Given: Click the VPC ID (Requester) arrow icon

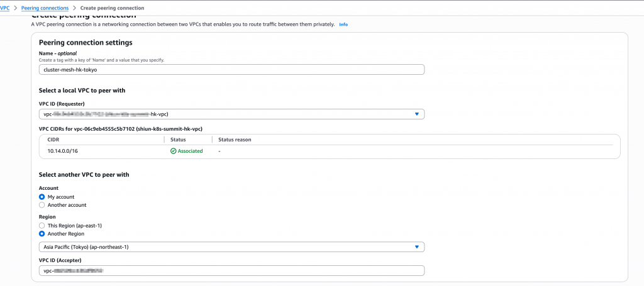Looking at the screenshot, I should pos(416,114).
